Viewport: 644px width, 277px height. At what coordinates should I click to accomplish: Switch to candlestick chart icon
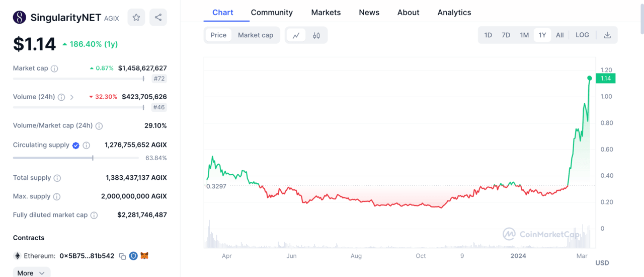tap(316, 35)
